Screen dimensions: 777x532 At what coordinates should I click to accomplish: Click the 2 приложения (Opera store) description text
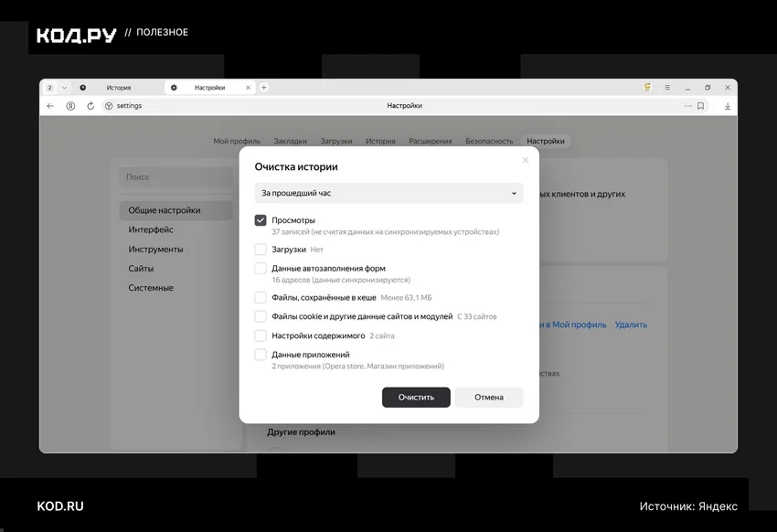point(357,366)
